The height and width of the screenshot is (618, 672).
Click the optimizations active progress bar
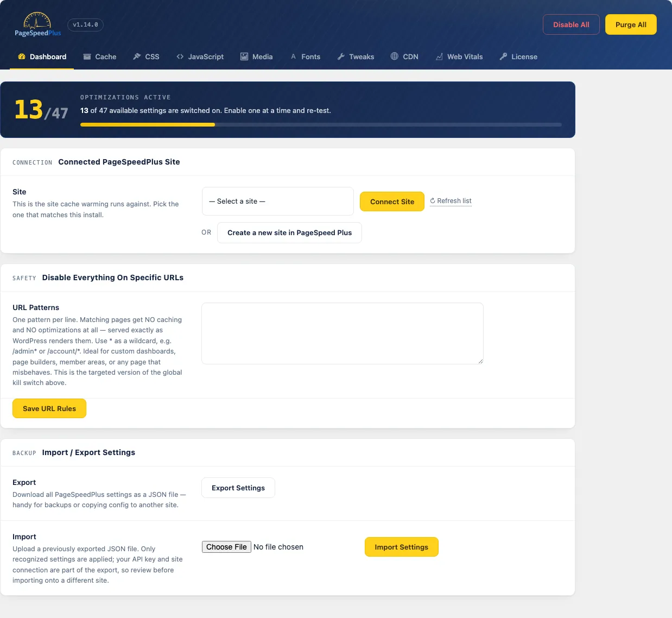[x=321, y=124]
